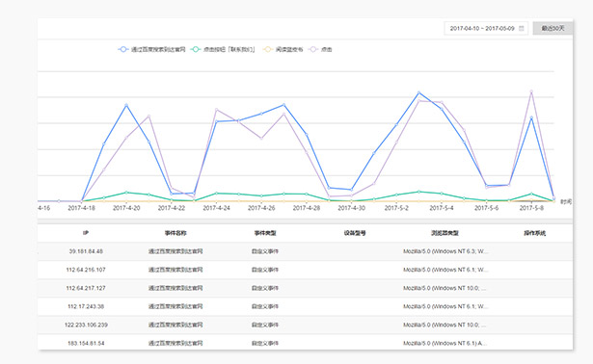Click the x-axis label 2017-4-28
The width and height of the screenshot is (593, 364).
307,208
